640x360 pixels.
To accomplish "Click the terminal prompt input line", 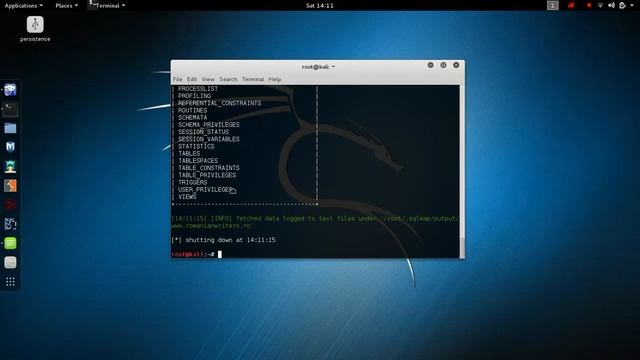I will 315,254.
